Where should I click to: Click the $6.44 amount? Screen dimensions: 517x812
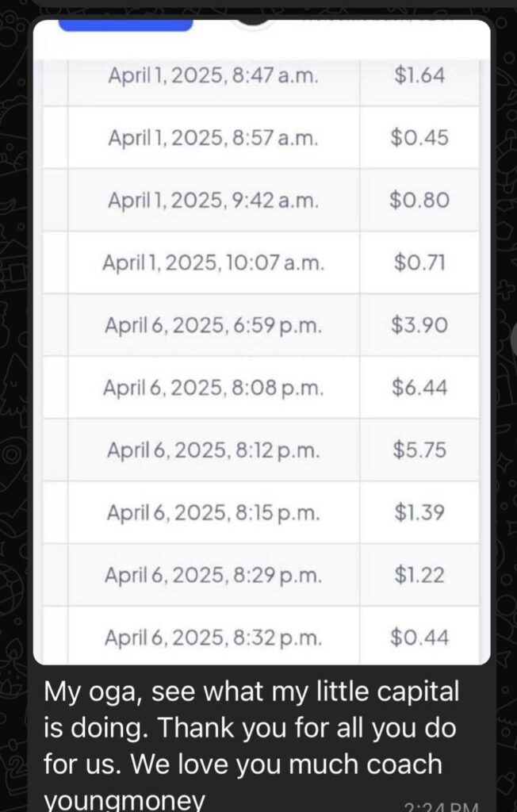(x=419, y=387)
